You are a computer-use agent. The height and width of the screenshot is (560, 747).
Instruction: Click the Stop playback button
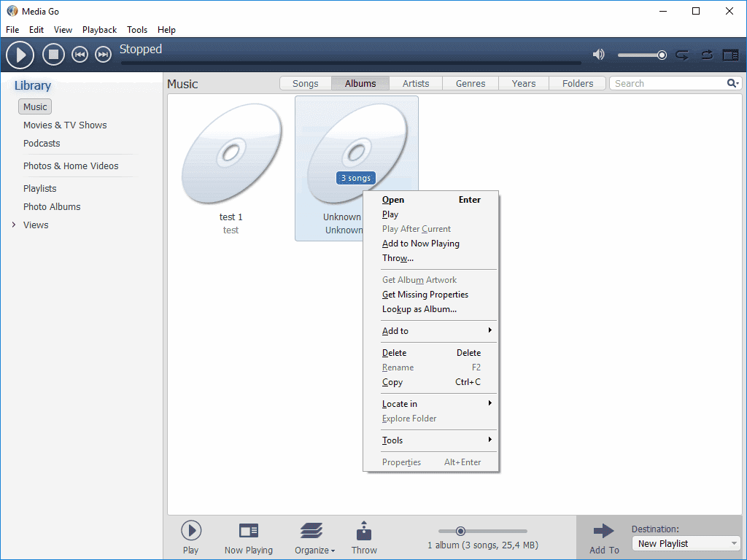[53, 55]
